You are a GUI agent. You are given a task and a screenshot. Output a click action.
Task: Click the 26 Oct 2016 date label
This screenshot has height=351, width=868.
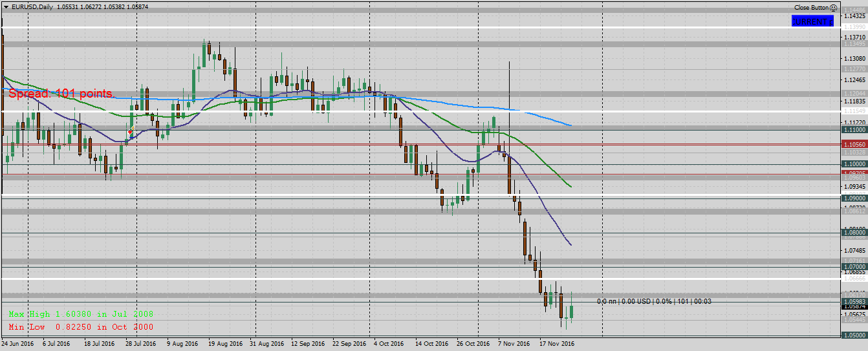coord(473,344)
